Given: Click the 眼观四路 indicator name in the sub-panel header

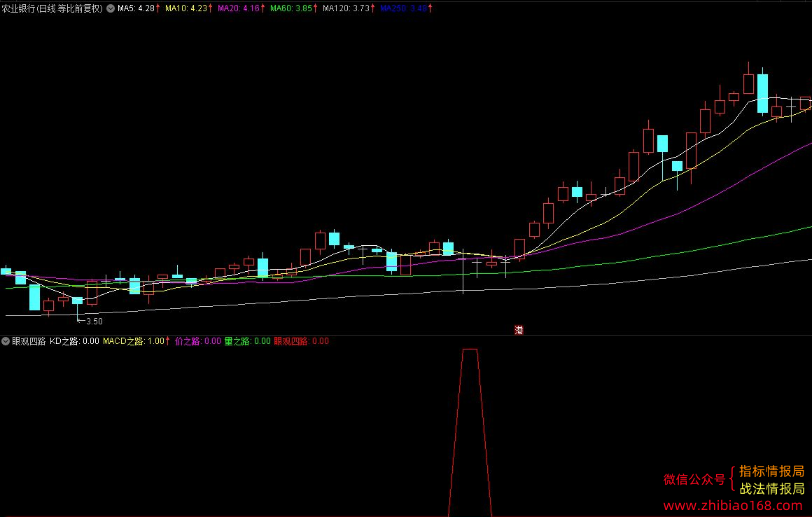Looking at the screenshot, I should [x=29, y=341].
